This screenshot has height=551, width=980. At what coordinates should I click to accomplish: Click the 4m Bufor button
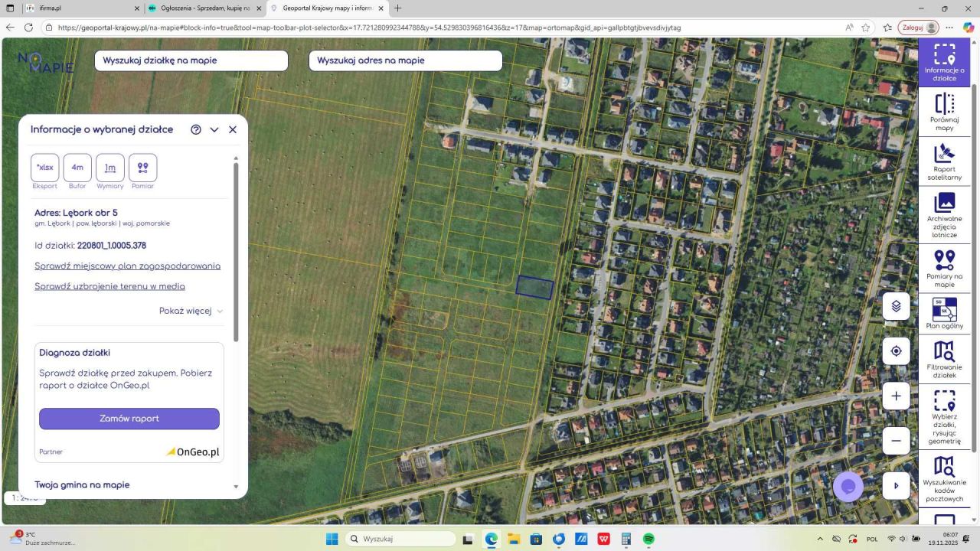click(x=77, y=168)
